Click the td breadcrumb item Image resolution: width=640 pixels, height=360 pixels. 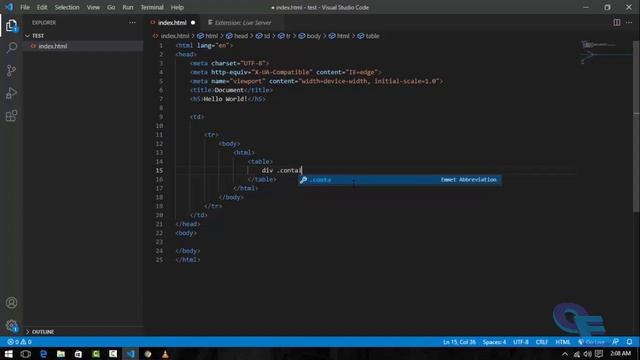tap(267, 36)
